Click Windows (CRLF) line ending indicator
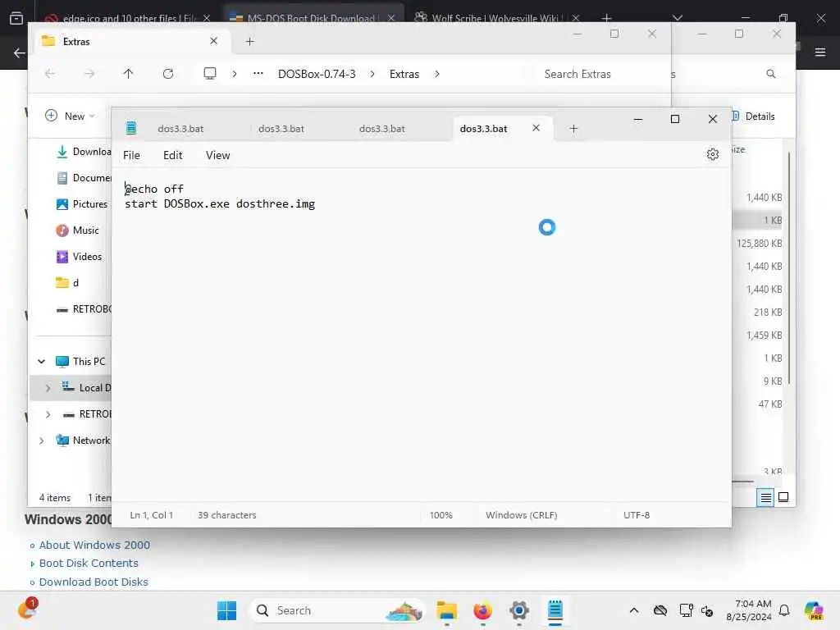840x630 pixels. point(521,515)
